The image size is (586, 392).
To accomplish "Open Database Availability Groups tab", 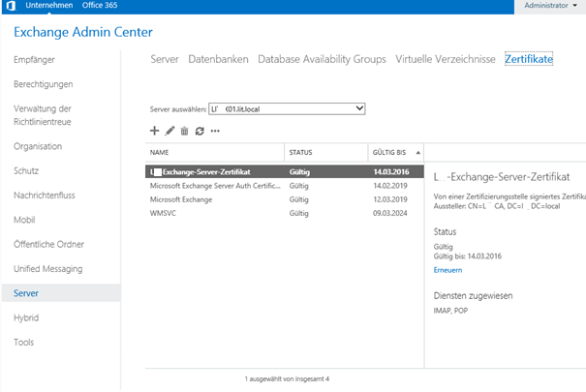I will coord(322,59).
